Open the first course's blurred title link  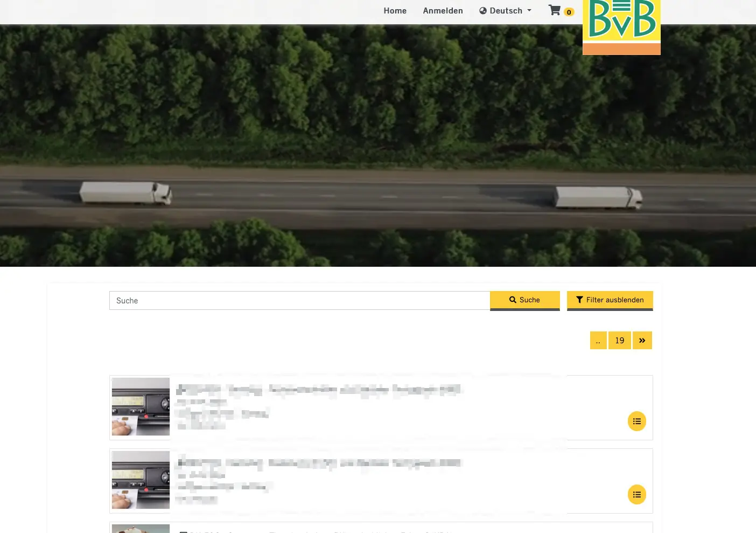(x=318, y=390)
